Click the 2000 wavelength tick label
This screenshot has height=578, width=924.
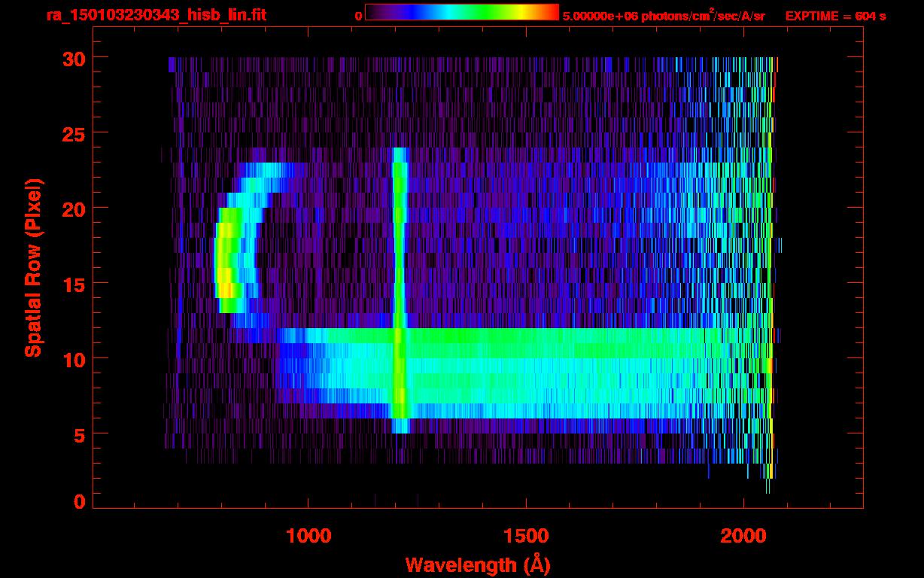click(743, 536)
